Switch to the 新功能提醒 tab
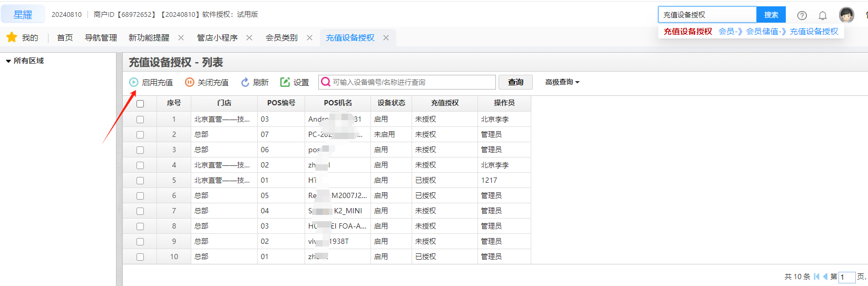 (x=149, y=37)
